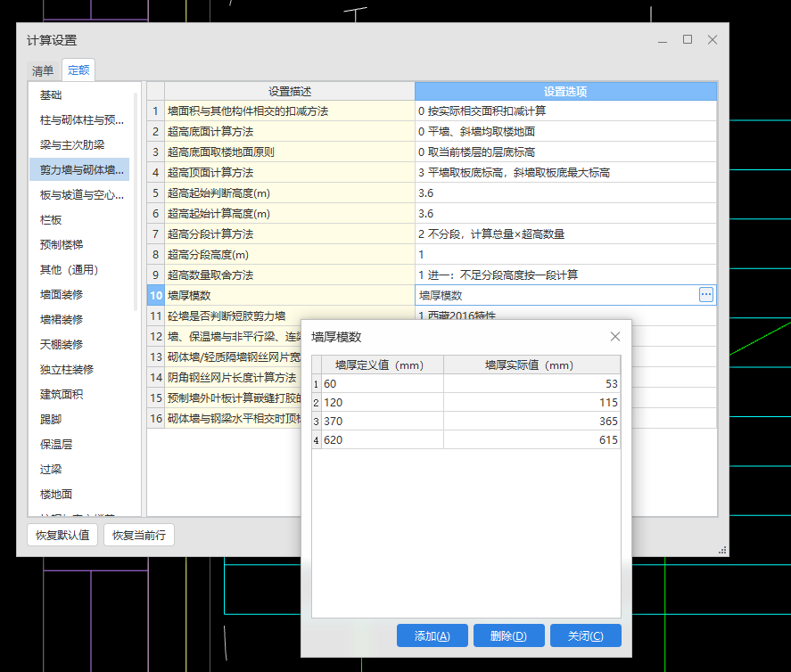Click the 删除(D) button
The image size is (791, 672).
click(508, 635)
